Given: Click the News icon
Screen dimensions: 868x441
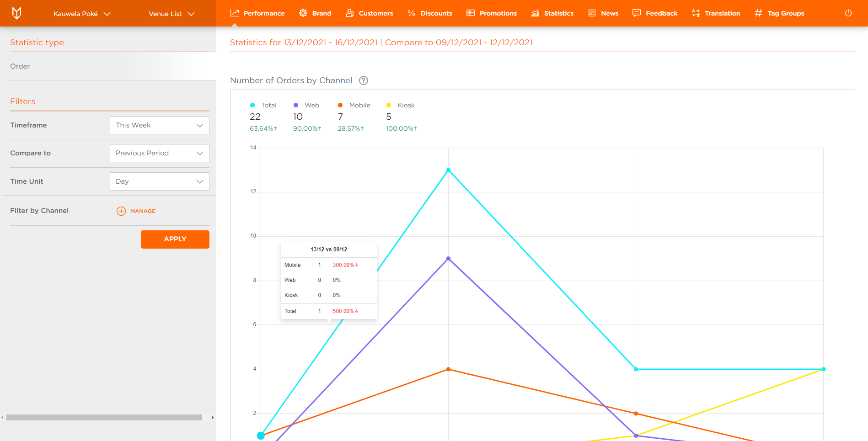Looking at the screenshot, I should [592, 13].
